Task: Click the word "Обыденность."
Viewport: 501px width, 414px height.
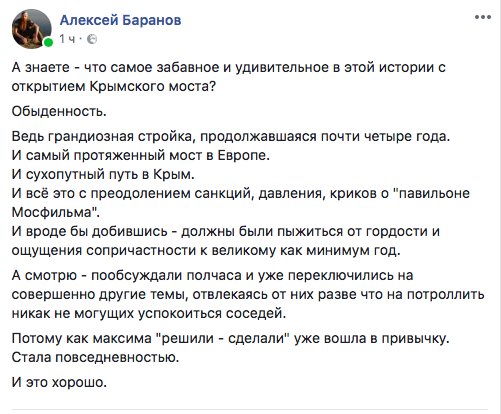Action: pos(59,111)
